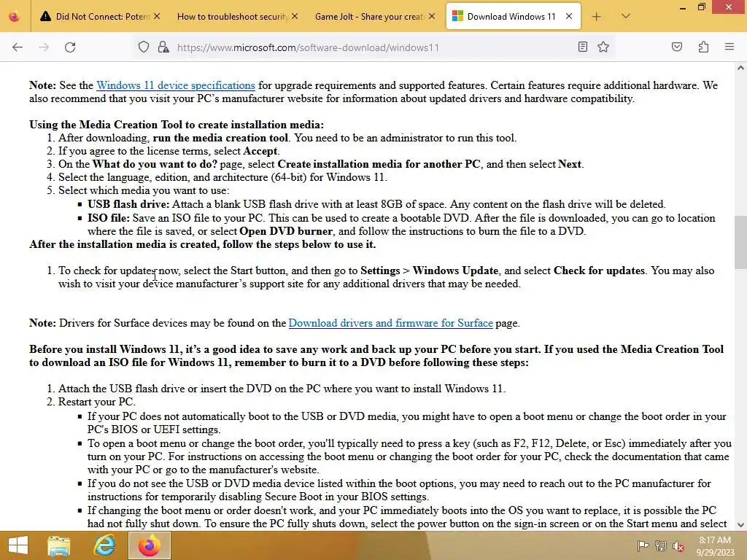Click the Firefox taskbar icon
The height and width of the screenshot is (560, 747).
click(x=150, y=545)
